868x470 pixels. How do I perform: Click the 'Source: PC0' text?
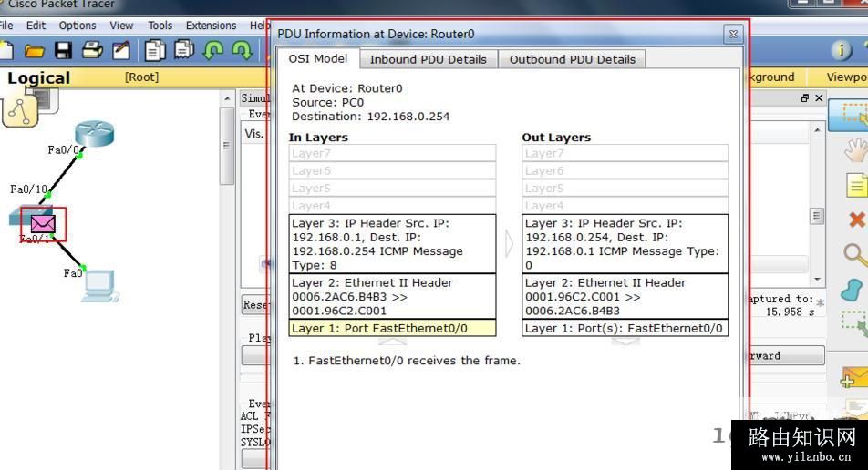click(327, 102)
